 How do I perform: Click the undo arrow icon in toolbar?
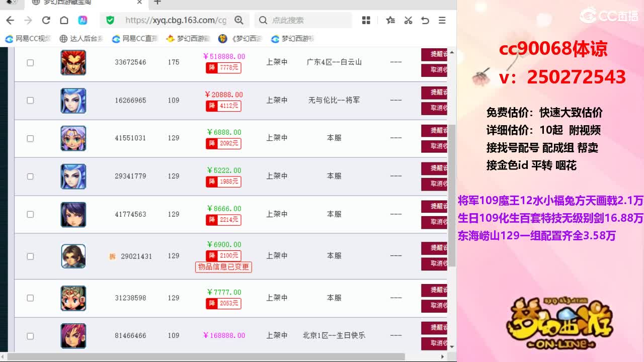pyautogui.click(x=425, y=20)
